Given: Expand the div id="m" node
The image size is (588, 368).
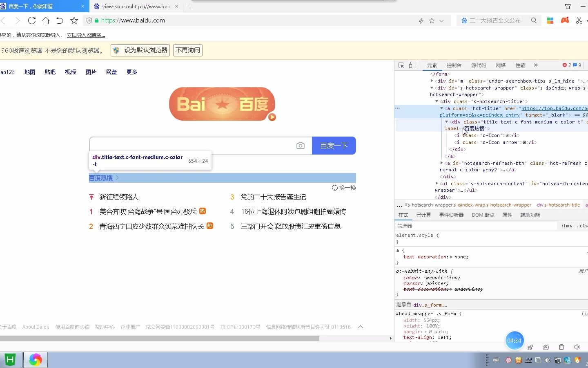Looking at the screenshot, I should pyautogui.click(x=432, y=81).
